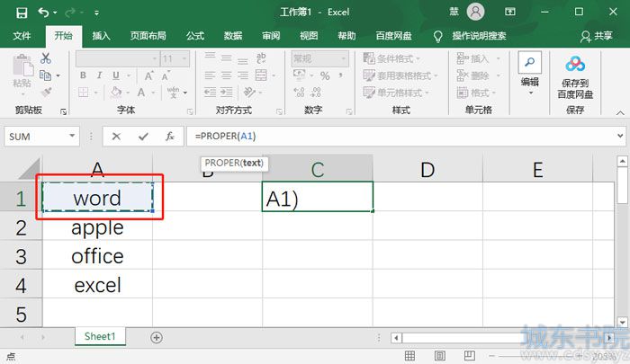Click the Merge and Center icon
Screen dimensions: 630x364
point(261,75)
